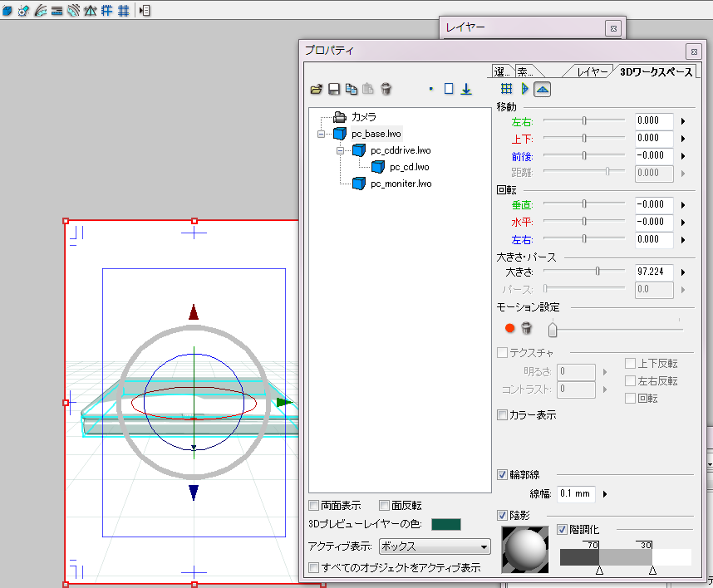Click the red motion record button

[x=510, y=329]
